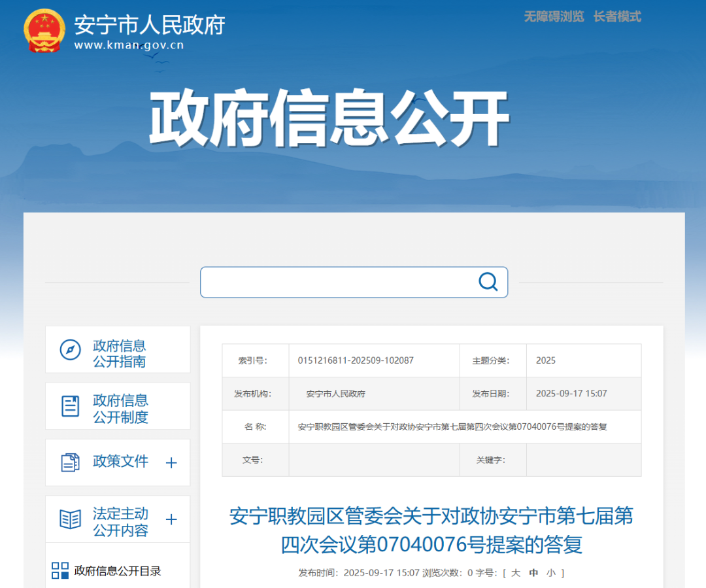Click the 无障碍浏览 link
The height and width of the screenshot is (588, 706).
tap(554, 16)
